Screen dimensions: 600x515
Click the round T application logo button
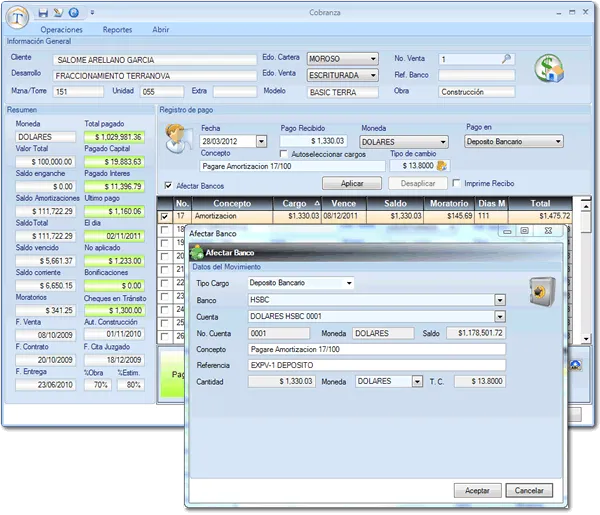click(17, 17)
